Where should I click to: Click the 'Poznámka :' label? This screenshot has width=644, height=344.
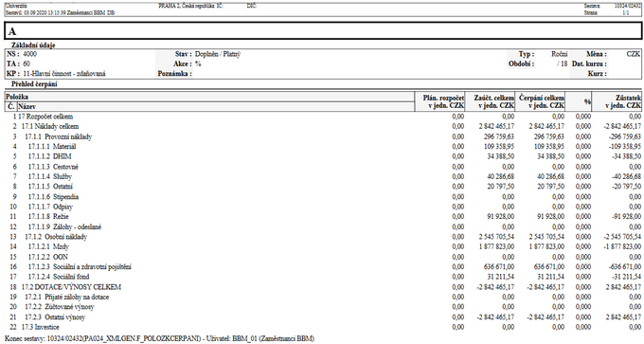pos(174,74)
